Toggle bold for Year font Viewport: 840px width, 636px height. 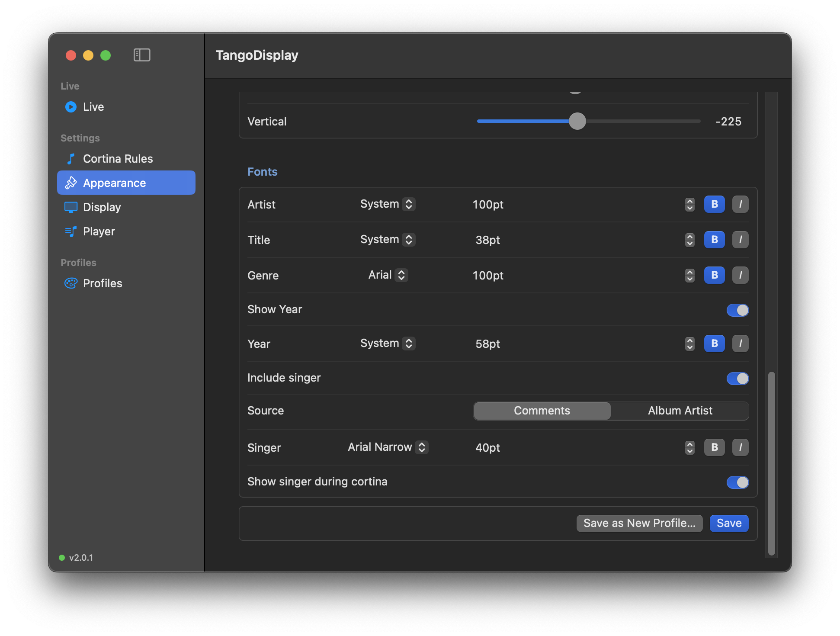click(715, 344)
